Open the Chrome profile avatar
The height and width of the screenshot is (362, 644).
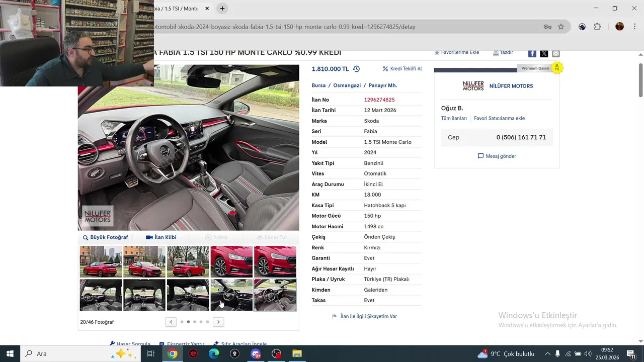[x=619, y=27]
